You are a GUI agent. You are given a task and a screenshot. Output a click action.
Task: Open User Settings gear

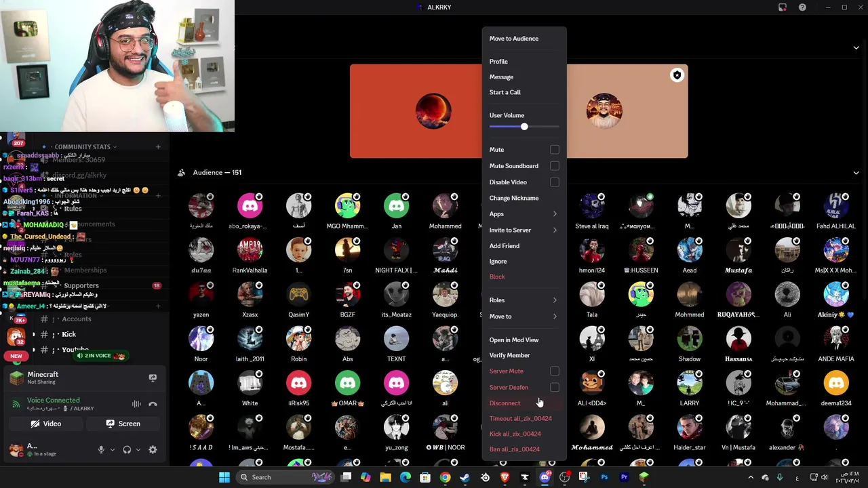pos(153,449)
